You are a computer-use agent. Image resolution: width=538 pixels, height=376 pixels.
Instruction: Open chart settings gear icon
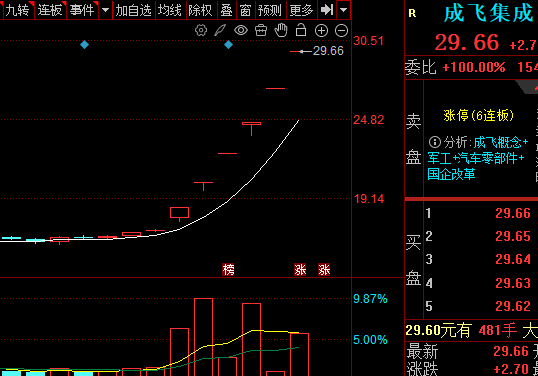pyautogui.click(x=201, y=31)
